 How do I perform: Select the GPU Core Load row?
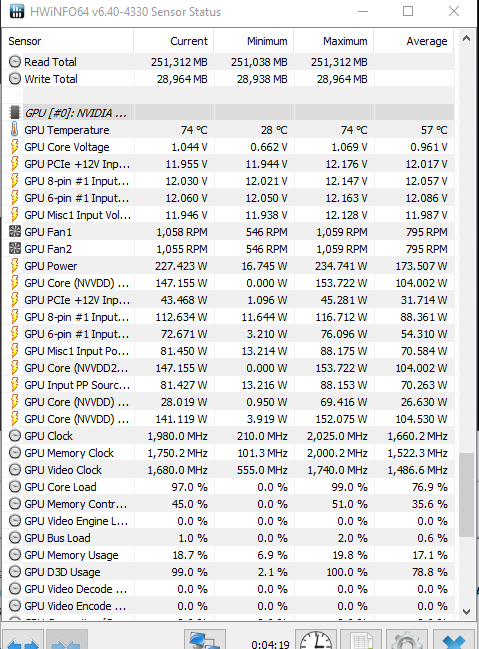click(229, 487)
